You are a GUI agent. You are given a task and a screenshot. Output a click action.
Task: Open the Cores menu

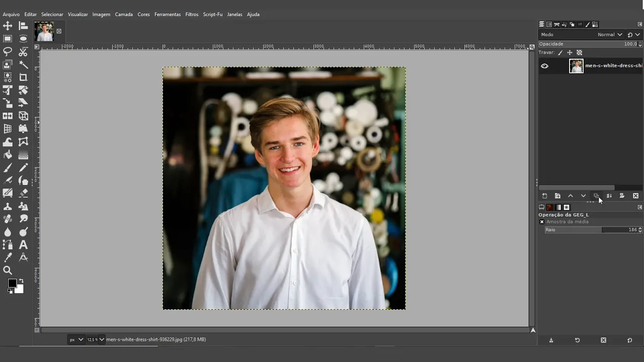coord(143,15)
